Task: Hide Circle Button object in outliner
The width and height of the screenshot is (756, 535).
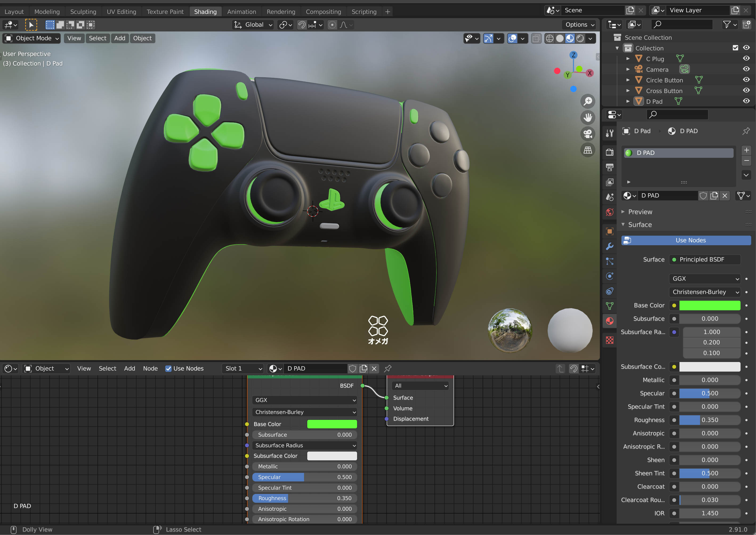Action: pos(746,80)
